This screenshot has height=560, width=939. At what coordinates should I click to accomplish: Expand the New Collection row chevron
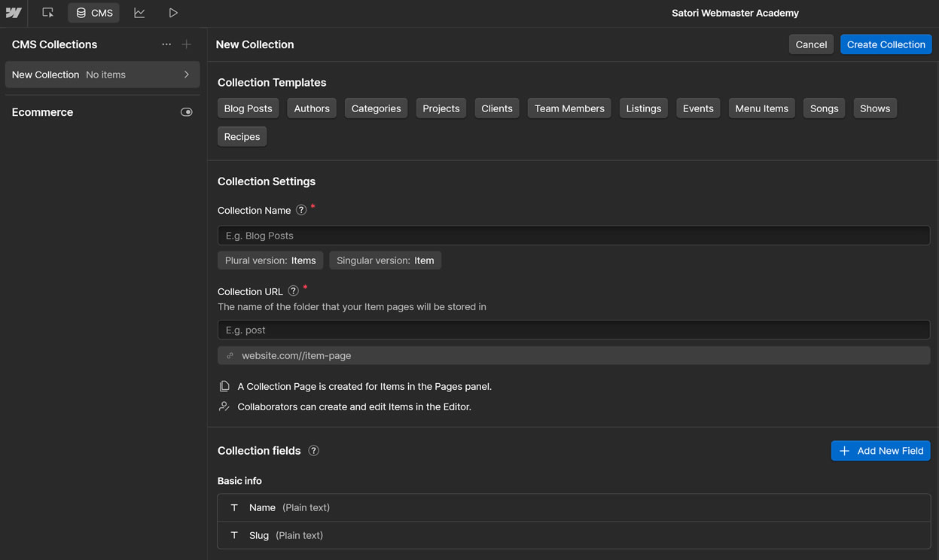click(187, 75)
